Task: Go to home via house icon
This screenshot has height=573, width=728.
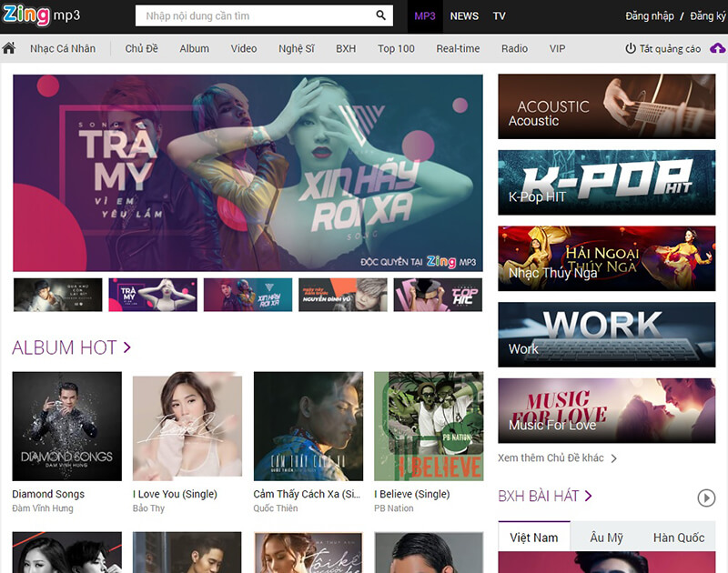Action: [x=9, y=48]
